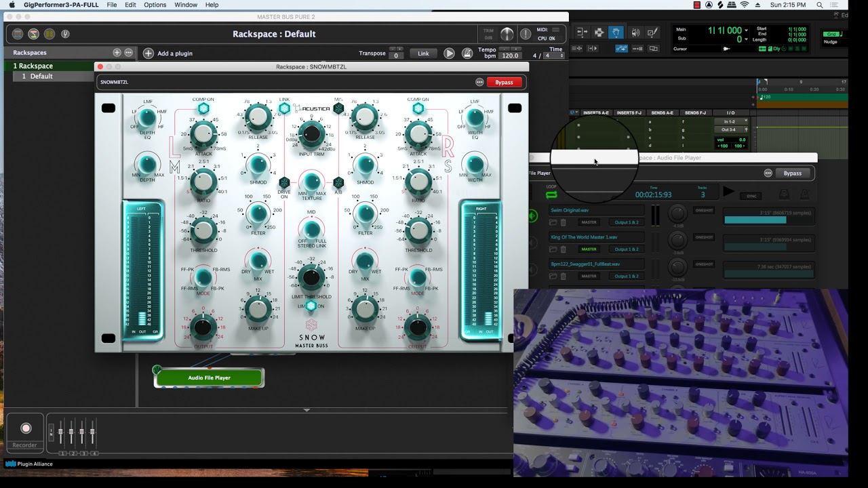Toggle LIM ON hexagon switch
This screenshot has width=868, height=488.
click(311, 306)
